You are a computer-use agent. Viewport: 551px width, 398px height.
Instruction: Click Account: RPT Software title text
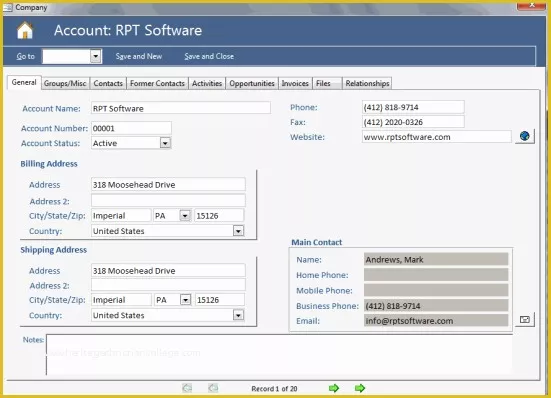(128, 30)
